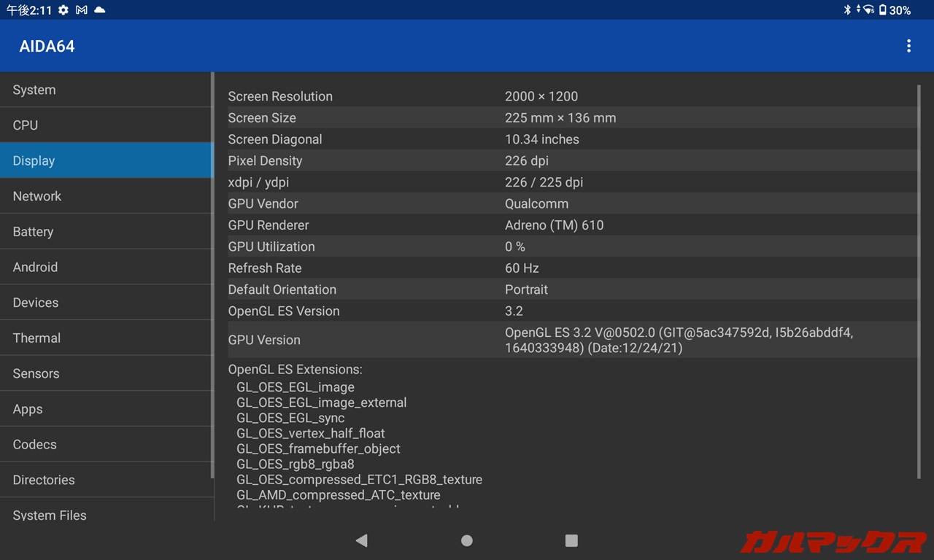Viewport: 934px width, 560px height.
Task: Tap the settings gear in status bar
Action: coord(63,10)
